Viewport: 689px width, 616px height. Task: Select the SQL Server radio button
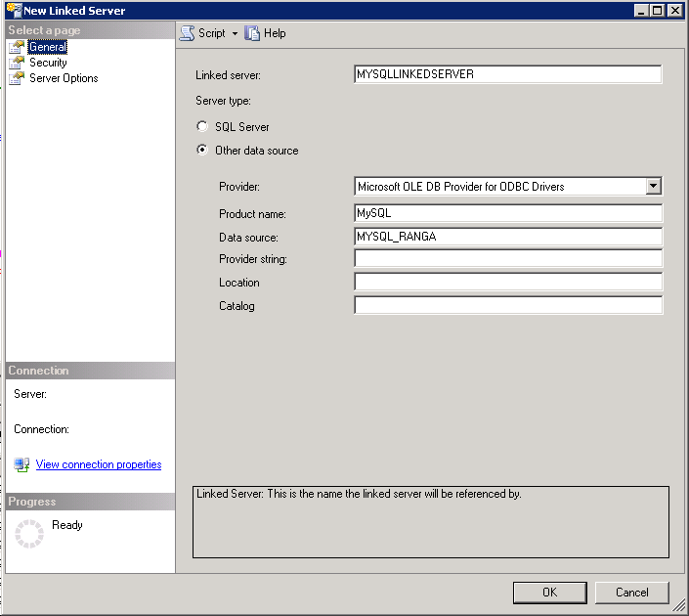point(202,127)
